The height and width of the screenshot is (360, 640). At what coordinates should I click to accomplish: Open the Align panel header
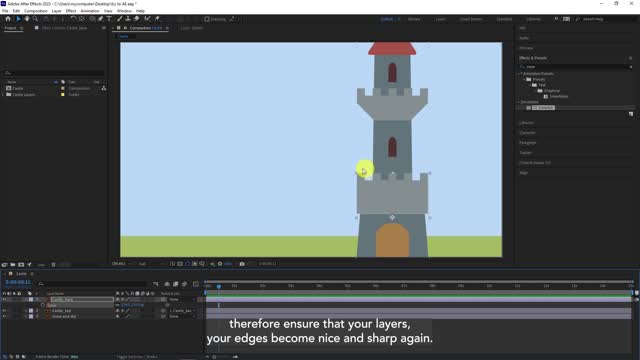(524, 173)
